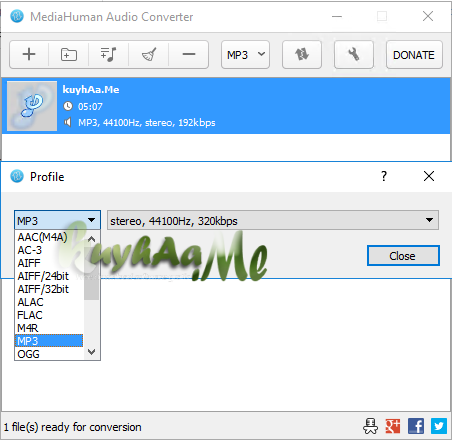Click the DONATE button
This screenshot has height=441, width=452.
pos(414,55)
